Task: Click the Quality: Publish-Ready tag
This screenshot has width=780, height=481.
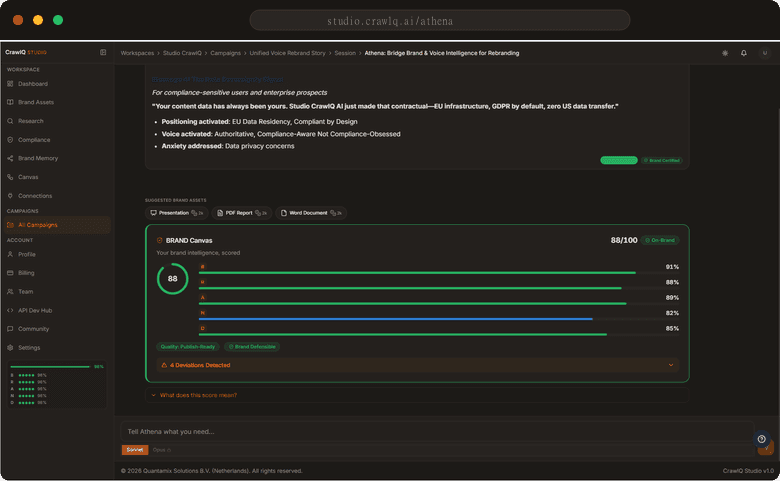Action: point(188,347)
